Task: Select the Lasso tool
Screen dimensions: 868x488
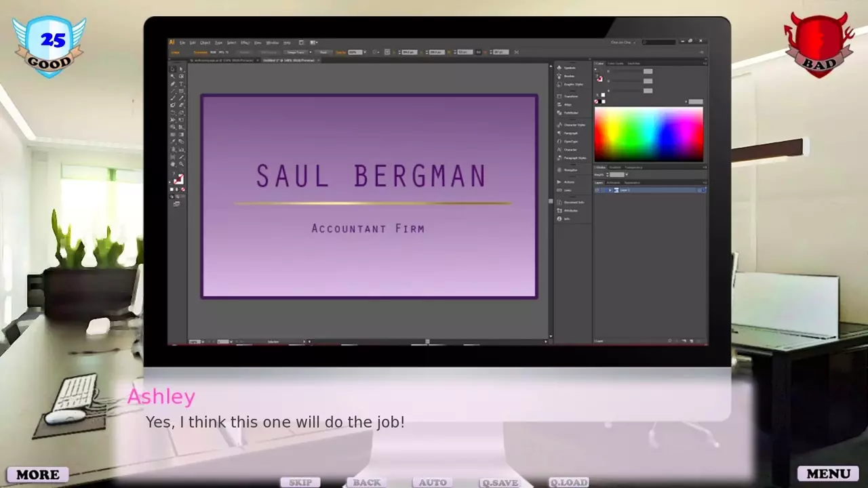Action: click(x=182, y=76)
